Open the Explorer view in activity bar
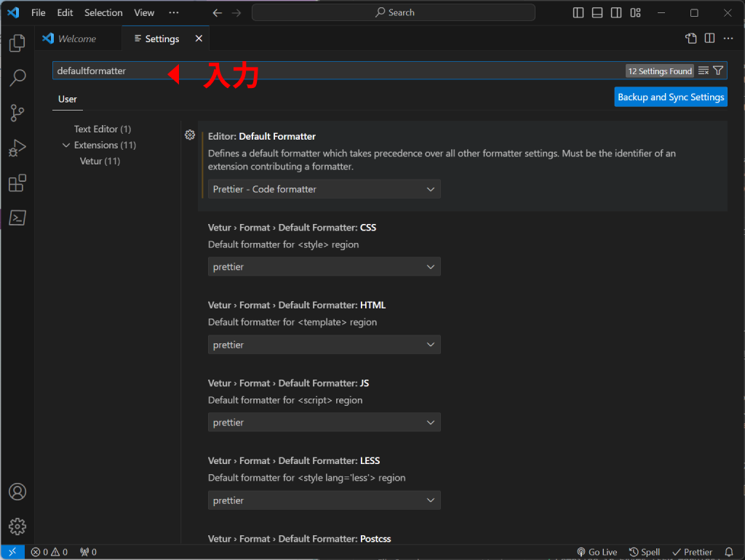This screenshot has width=745, height=560. pyautogui.click(x=17, y=43)
